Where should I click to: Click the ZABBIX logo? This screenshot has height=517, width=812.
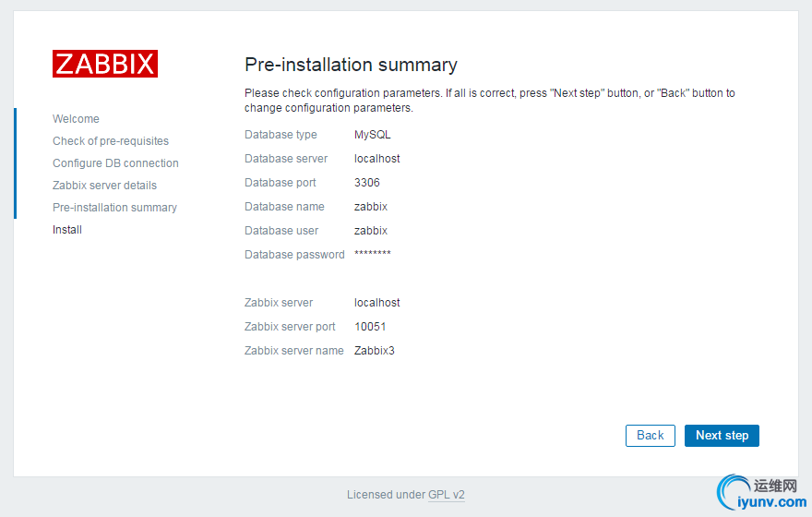pos(105,64)
